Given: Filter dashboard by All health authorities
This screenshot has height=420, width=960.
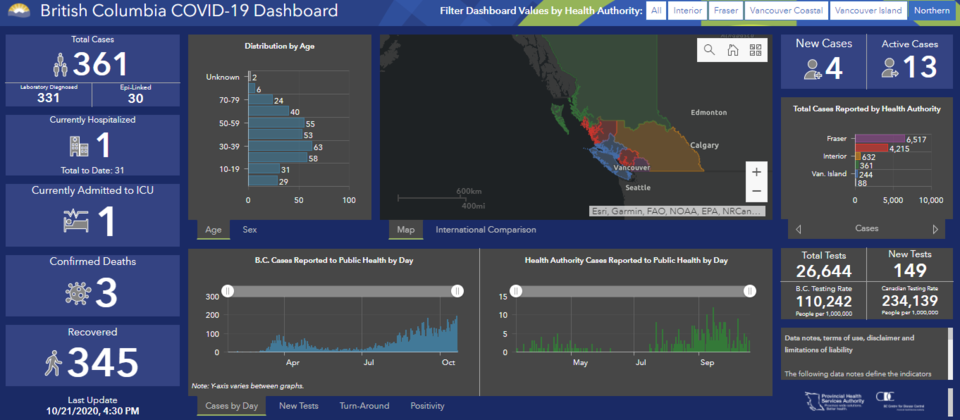Looking at the screenshot, I should click(x=656, y=10).
